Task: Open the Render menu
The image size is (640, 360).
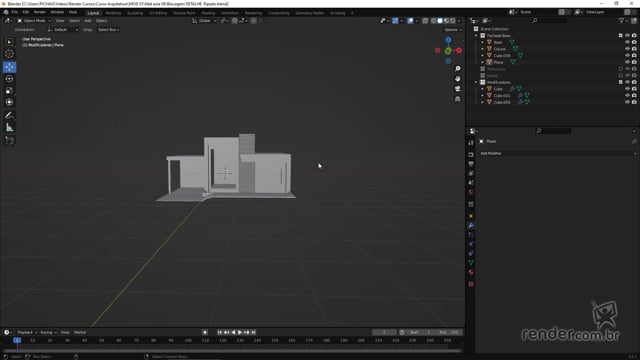Action: point(40,12)
